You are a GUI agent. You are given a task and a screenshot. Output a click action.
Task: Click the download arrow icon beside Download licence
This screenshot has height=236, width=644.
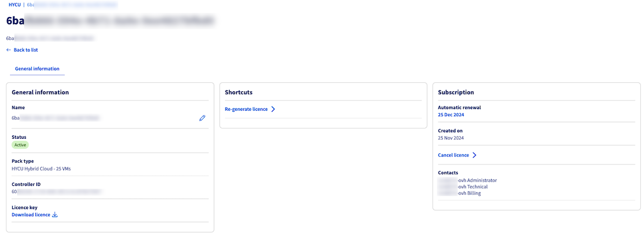[55, 215]
